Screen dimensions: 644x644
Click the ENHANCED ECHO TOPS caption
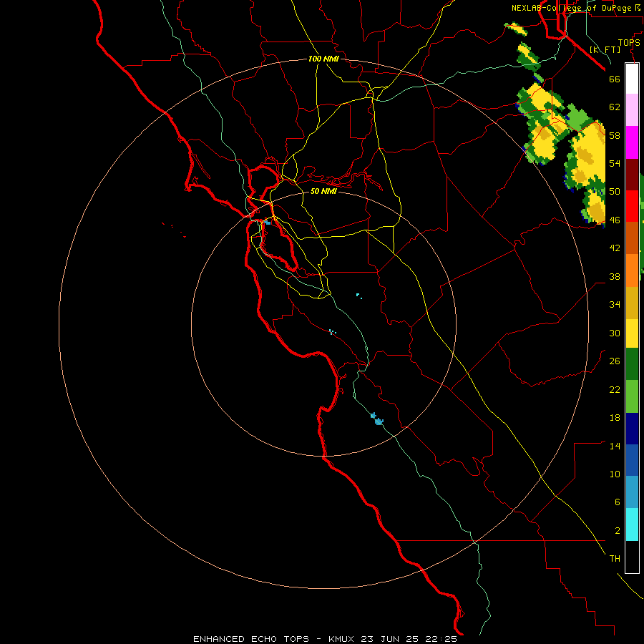click(251, 639)
